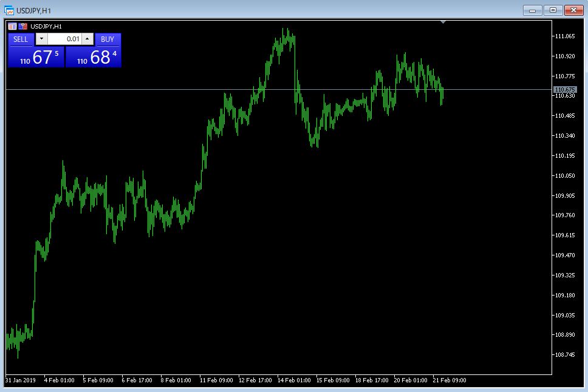Click the 108.745 price scale label
The height and width of the screenshot is (392, 588).
point(565,354)
